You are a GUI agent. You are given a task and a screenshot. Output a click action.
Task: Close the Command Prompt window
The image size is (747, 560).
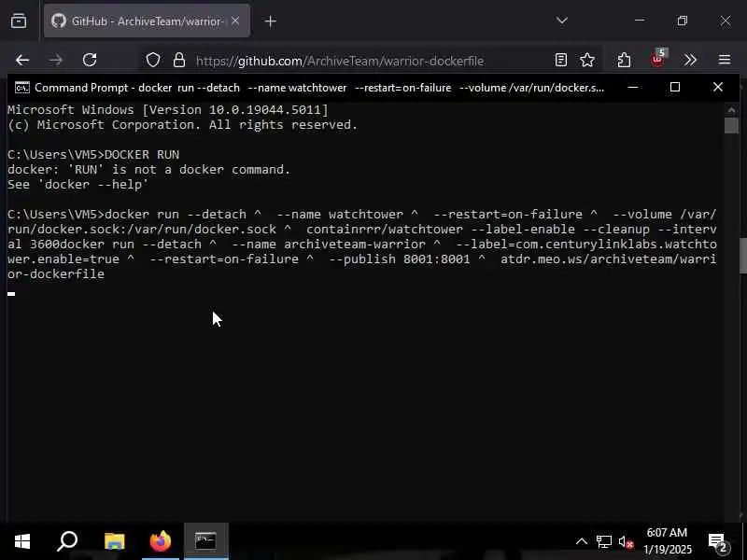718,87
